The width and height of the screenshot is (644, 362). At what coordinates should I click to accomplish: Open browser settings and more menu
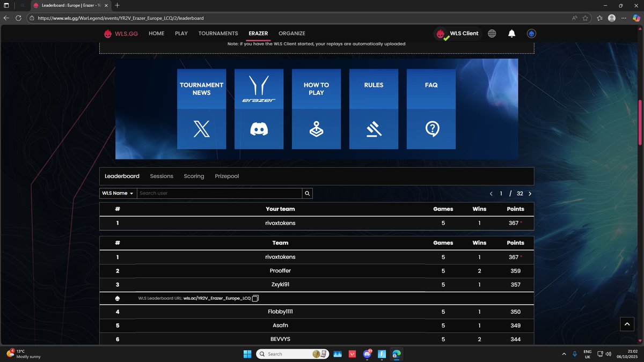click(x=625, y=18)
